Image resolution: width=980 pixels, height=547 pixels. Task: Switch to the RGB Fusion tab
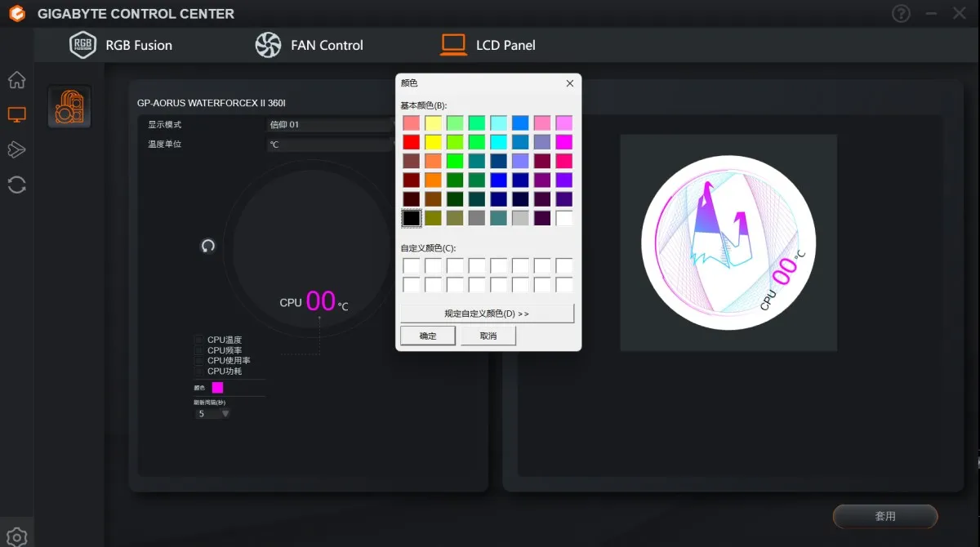tap(121, 45)
